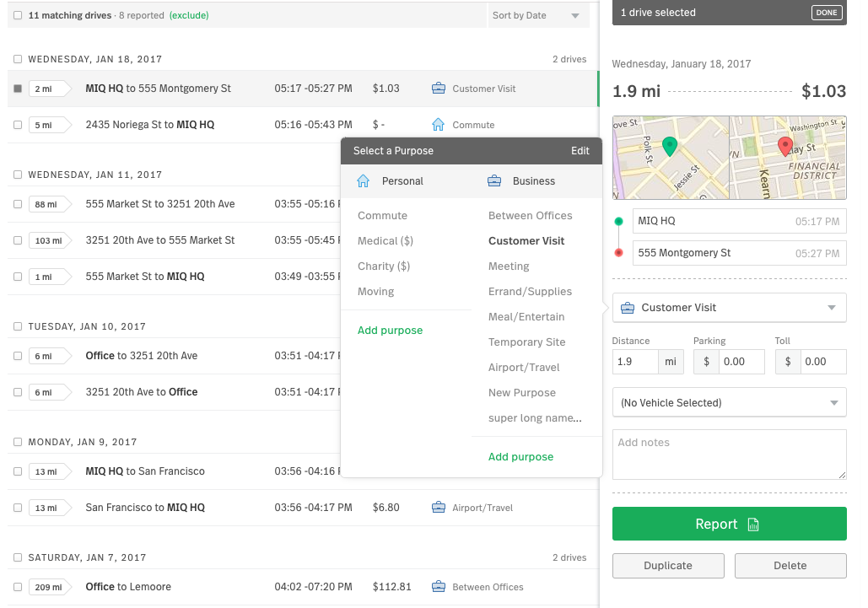
Task: Click the selected Customer Visit purpose
Action: point(526,241)
